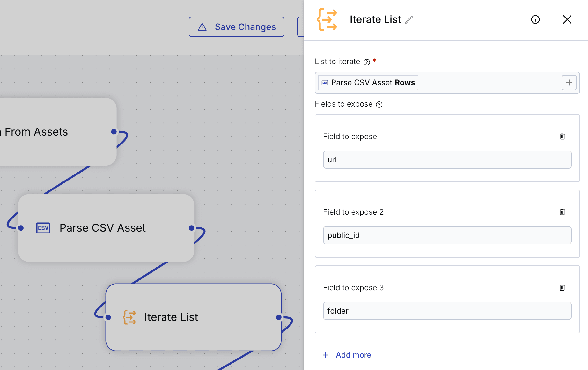The image size is (588, 370).
Task: Click the plus icon beside Add more
Action: click(326, 355)
